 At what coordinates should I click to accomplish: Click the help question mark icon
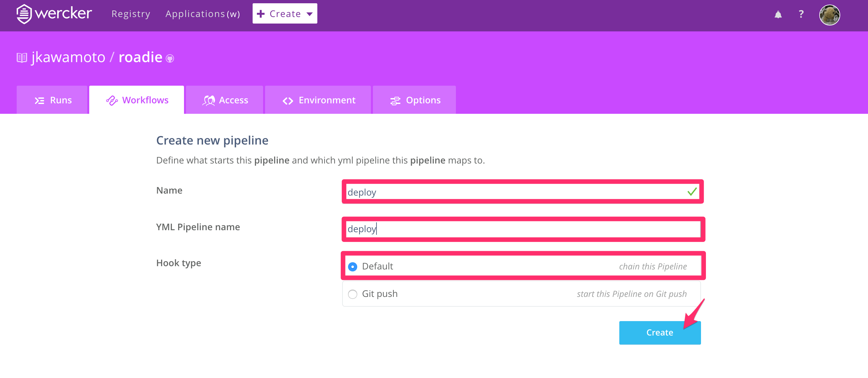click(801, 14)
